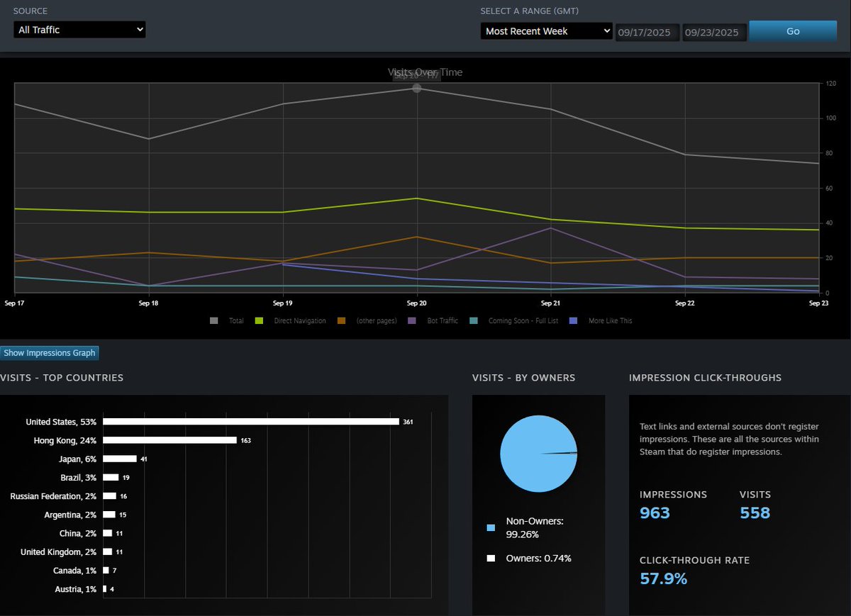
Task: Click the Go button
Action: [793, 31]
